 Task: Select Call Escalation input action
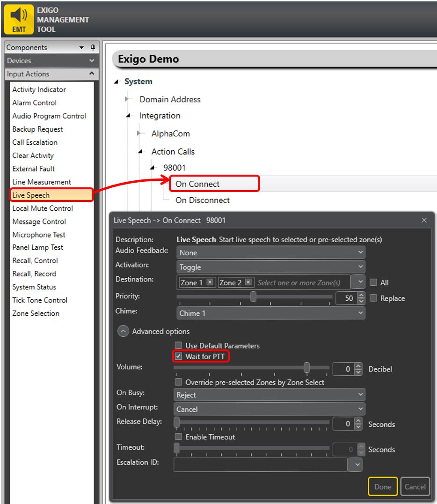pos(35,142)
